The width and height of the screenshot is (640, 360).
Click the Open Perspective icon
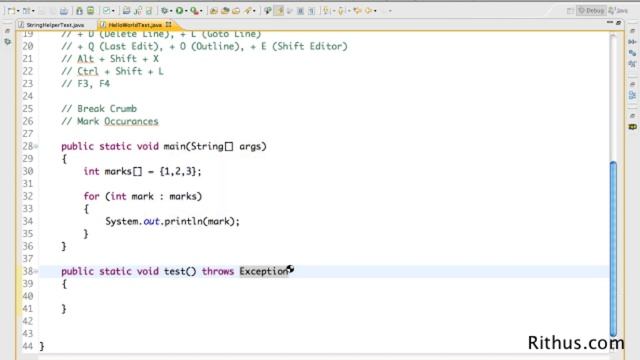[570, 11]
